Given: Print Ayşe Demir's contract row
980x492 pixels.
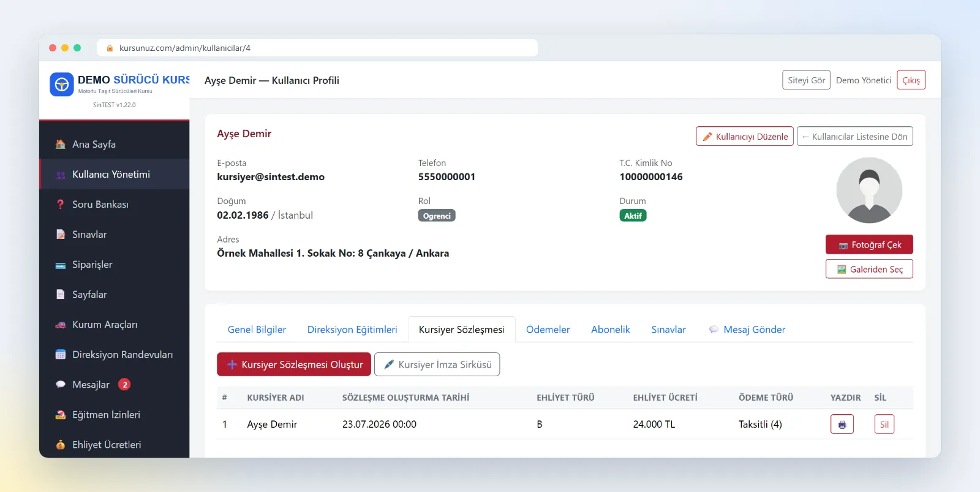Looking at the screenshot, I should (x=842, y=424).
